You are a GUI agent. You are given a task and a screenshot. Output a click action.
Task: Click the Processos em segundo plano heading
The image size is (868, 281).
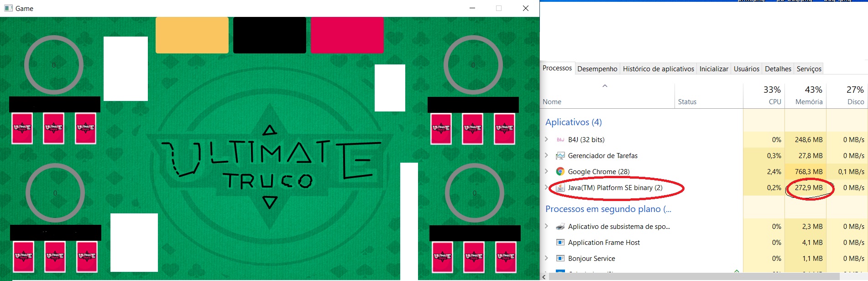pos(608,209)
